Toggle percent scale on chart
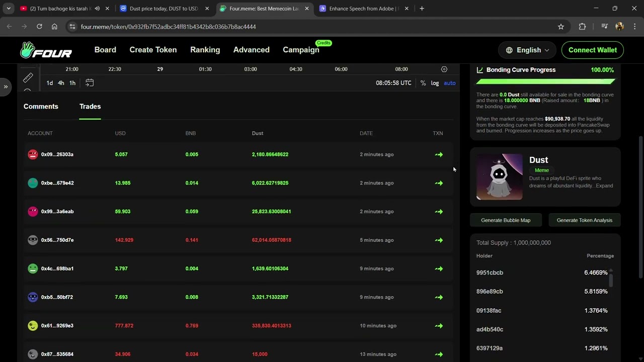The width and height of the screenshot is (644, 362). click(x=423, y=83)
